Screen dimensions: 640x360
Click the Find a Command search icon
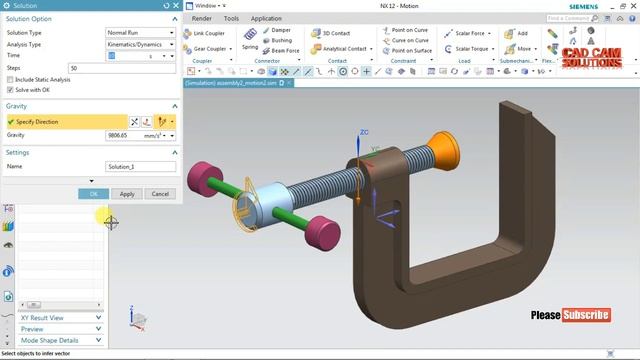595,18
